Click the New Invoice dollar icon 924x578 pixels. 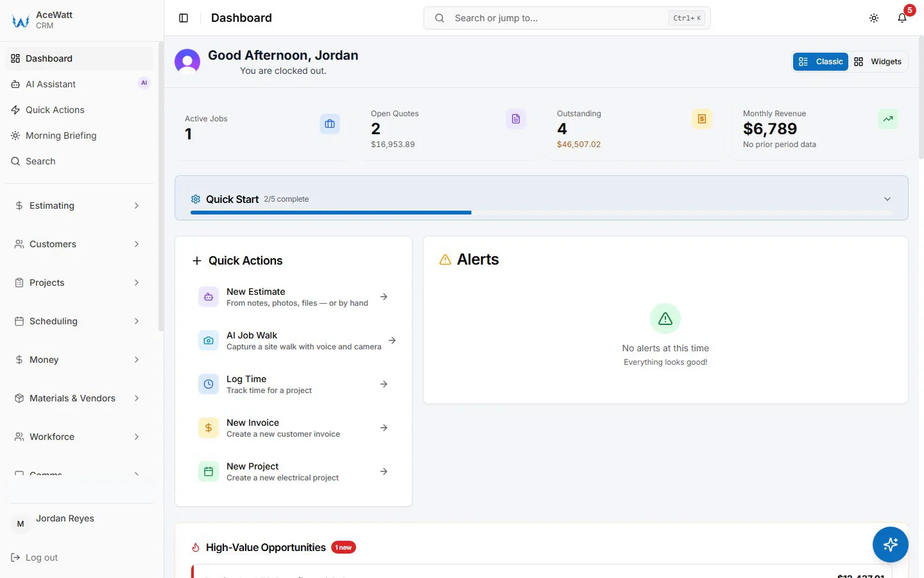pyautogui.click(x=209, y=428)
